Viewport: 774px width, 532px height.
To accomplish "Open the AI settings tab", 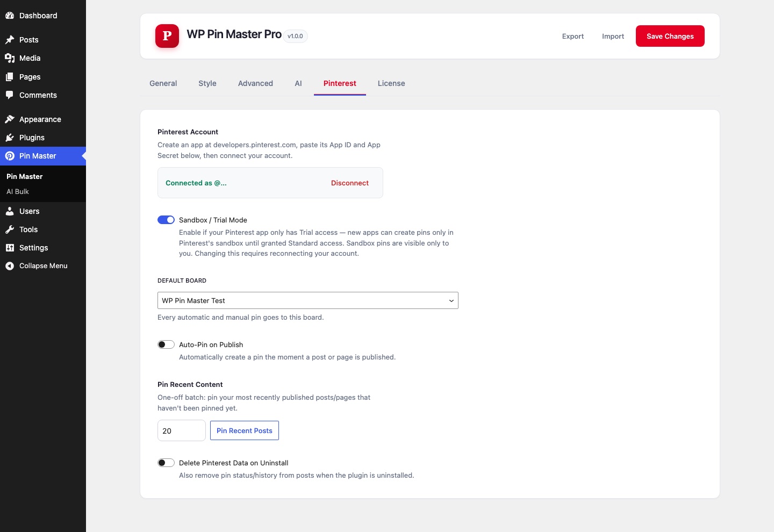I will click(x=298, y=83).
